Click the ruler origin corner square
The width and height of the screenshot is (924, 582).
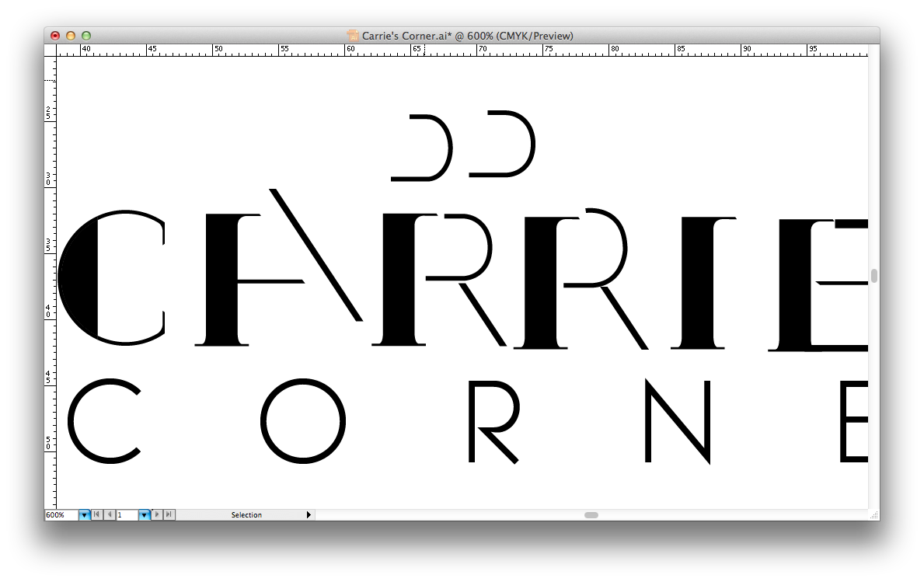pos(49,49)
